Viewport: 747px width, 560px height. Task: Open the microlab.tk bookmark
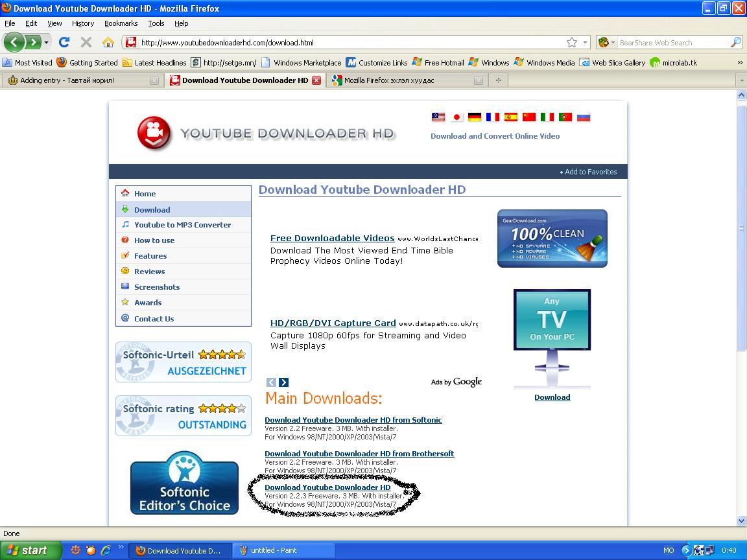tap(673, 62)
